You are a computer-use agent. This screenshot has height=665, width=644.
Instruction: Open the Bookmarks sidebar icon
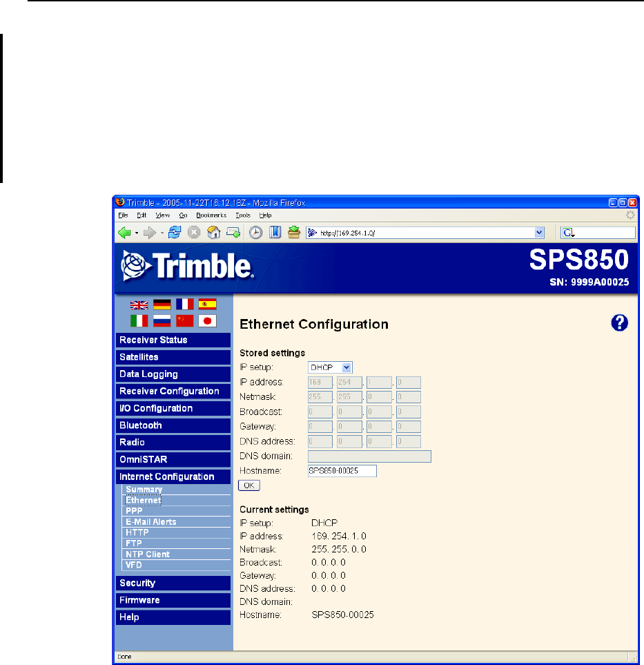pos(275,233)
